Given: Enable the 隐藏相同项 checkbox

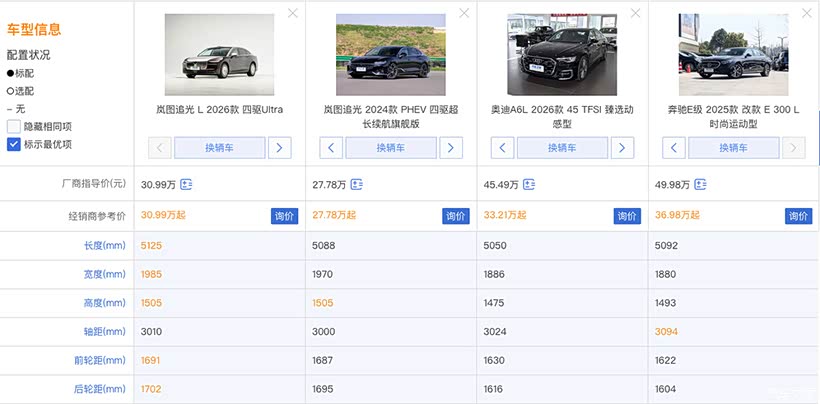Looking at the screenshot, I should (14, 126).
